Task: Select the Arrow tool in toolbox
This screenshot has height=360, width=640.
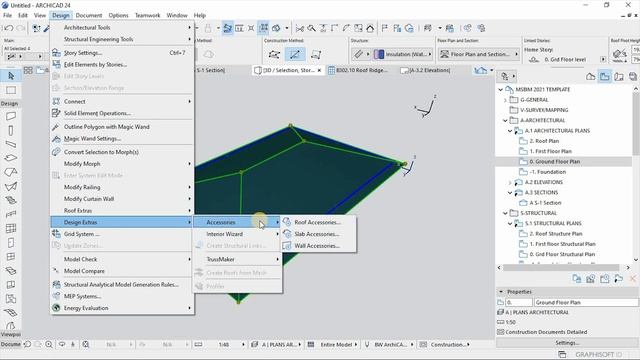Action: pyautogui.click(x=11, y=76)
